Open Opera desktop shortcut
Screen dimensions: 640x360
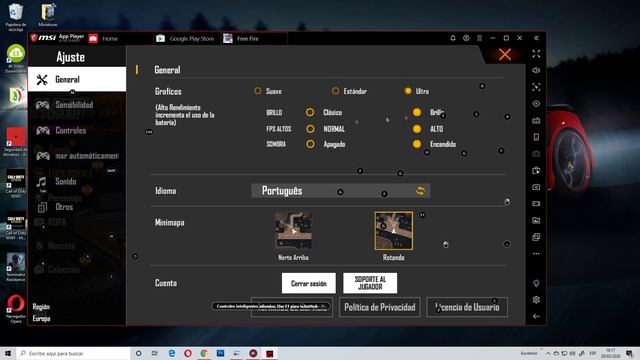pos(16,309)
